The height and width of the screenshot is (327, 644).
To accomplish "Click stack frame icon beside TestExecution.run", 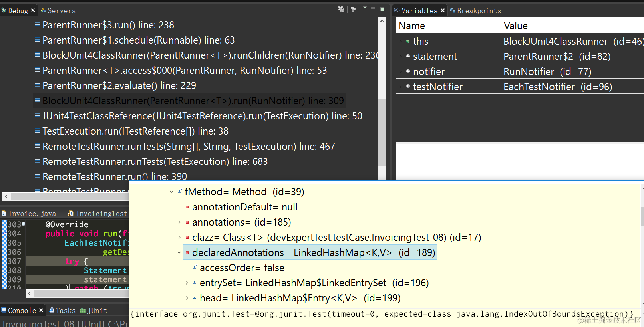I will (x=37, y=131).
